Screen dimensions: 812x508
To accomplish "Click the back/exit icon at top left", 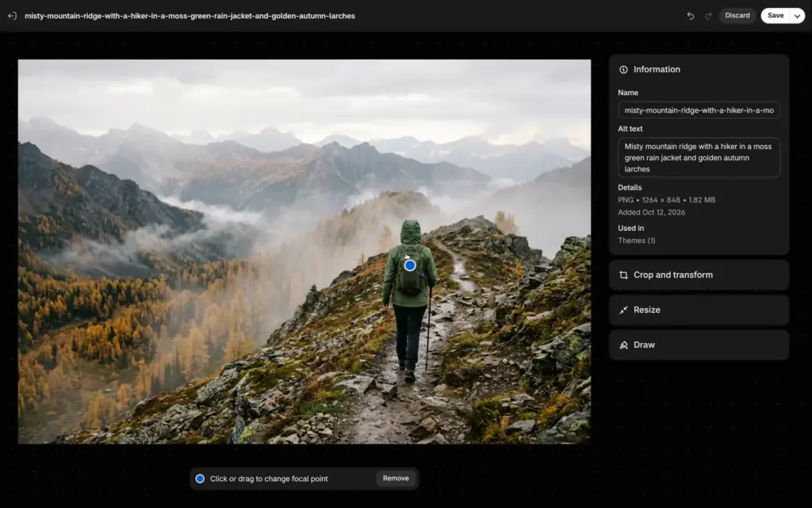I will (x=12, y=16).
